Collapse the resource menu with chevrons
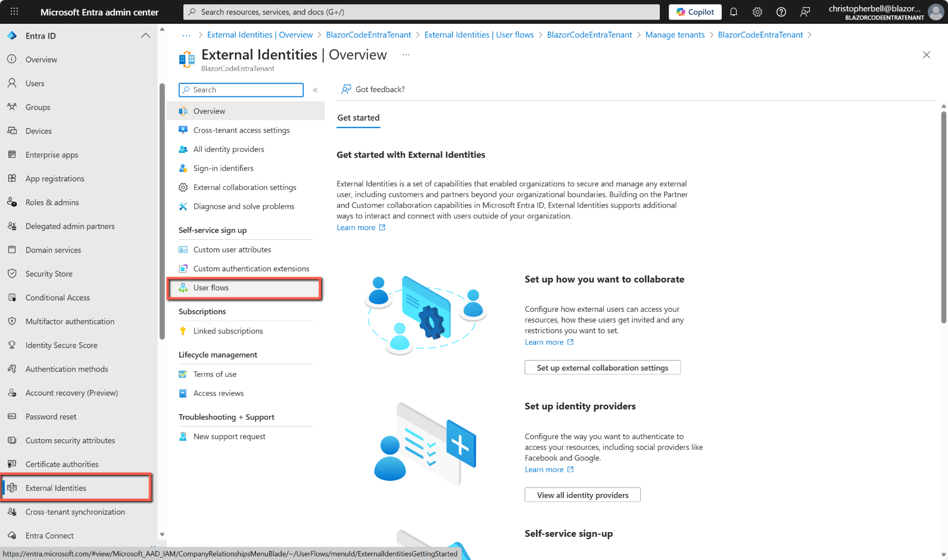The height and width of the screenshot is (560, 948). coord(315,90)
